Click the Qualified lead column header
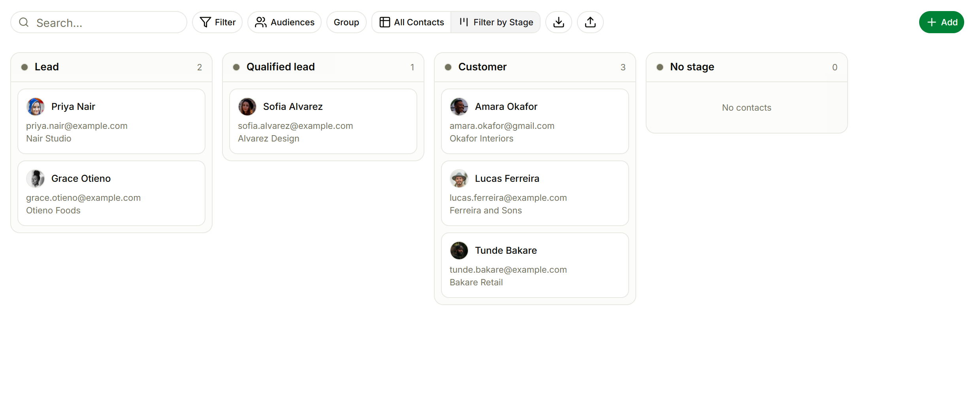980x411 pixels. point(323,67)
